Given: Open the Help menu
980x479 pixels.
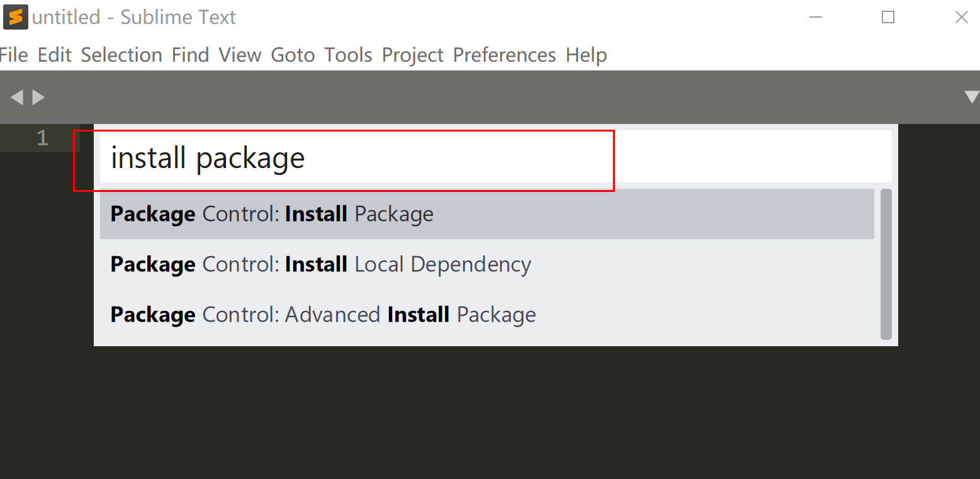Looking at the screenshot, I should tap(585, 55).
